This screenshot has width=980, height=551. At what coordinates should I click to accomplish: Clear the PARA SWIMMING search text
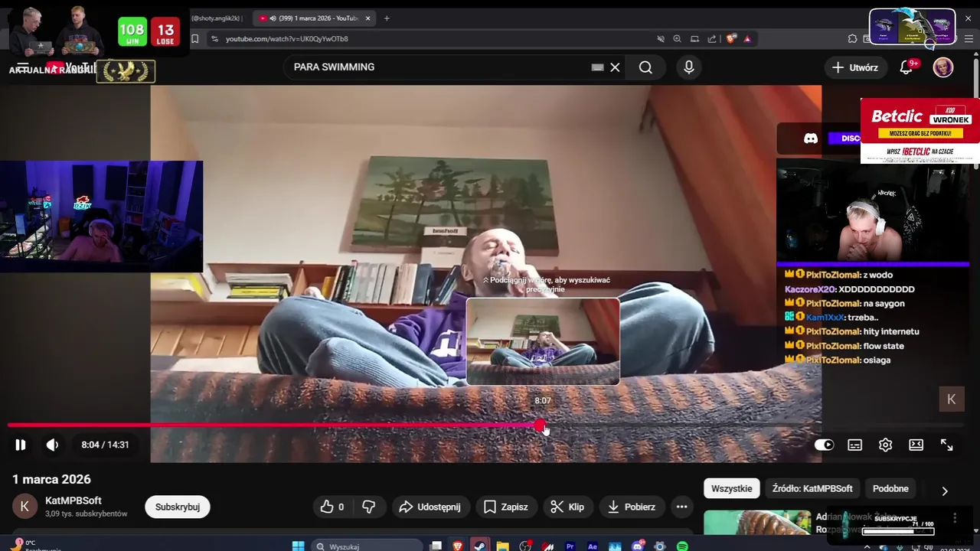tap(615, 67)
